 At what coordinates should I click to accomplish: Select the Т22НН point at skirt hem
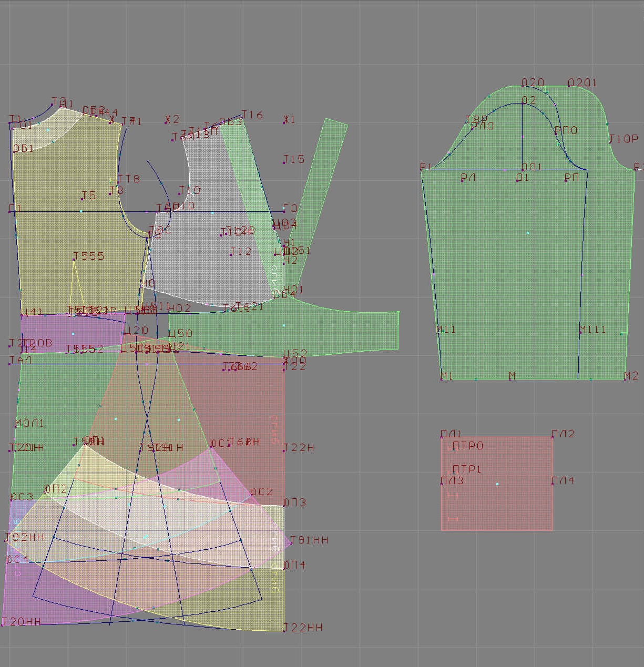[x=303, y=627]
